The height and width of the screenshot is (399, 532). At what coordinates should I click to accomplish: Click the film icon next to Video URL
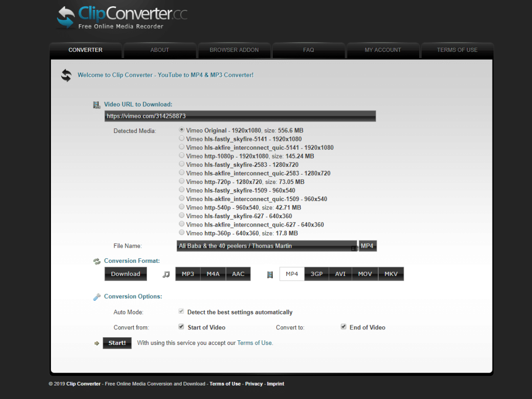pos(97,105)
